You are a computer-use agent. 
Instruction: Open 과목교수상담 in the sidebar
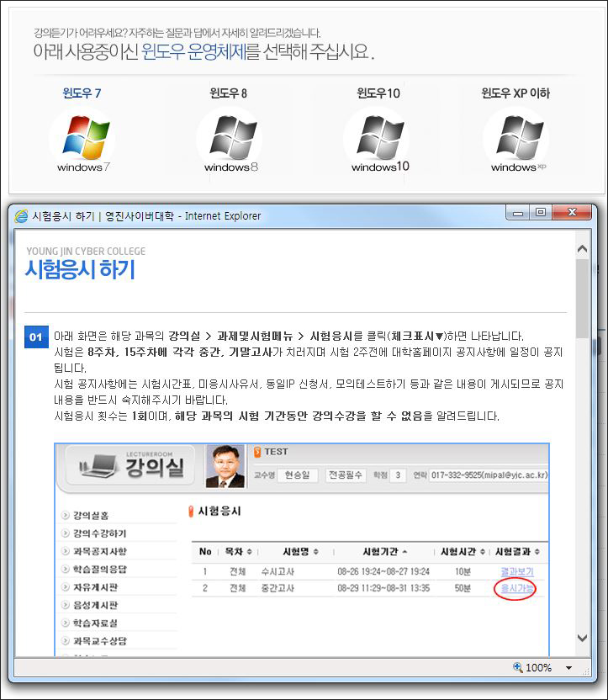100,640
